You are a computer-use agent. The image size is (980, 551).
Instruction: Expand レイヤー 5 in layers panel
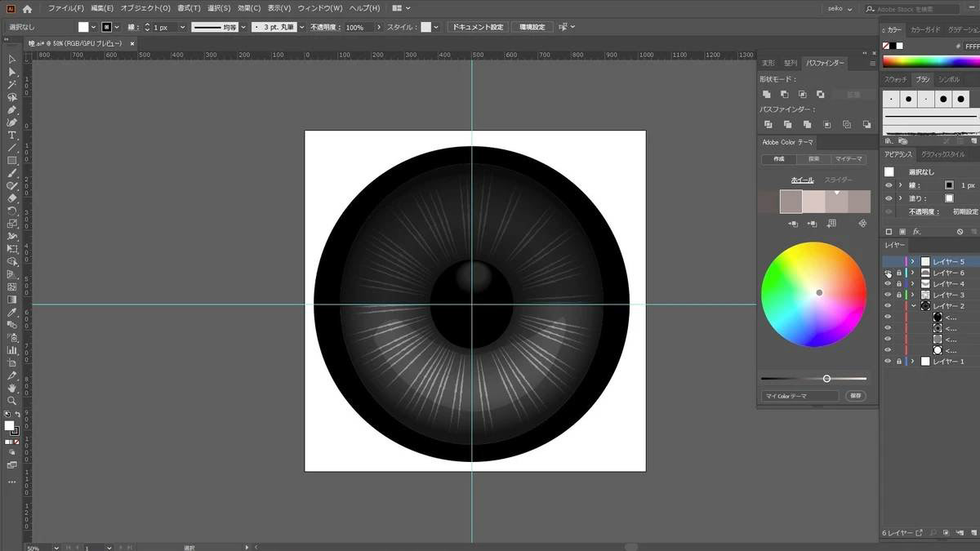[x=913, y=262]
